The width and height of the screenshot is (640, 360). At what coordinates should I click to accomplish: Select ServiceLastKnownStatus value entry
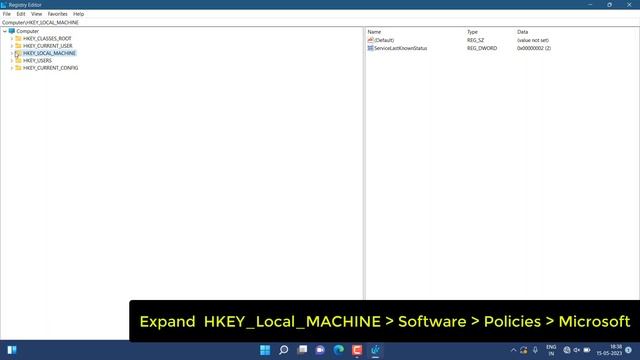[400, 48]
